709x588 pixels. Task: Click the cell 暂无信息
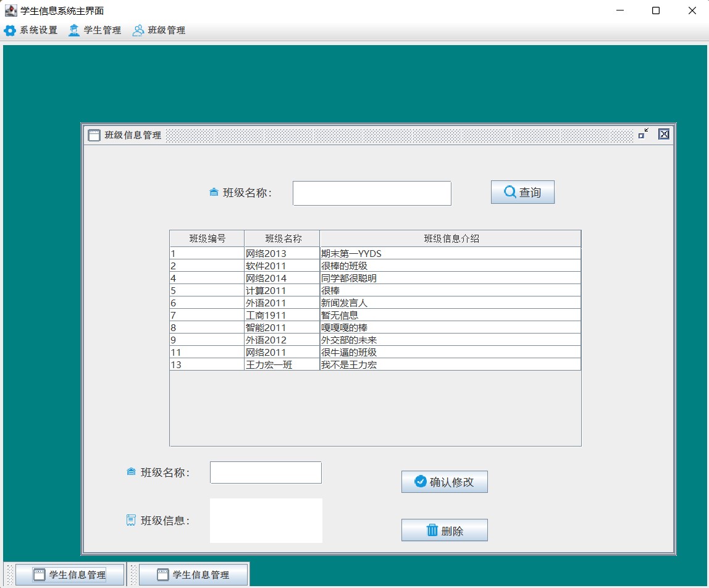tap(450, 315)
